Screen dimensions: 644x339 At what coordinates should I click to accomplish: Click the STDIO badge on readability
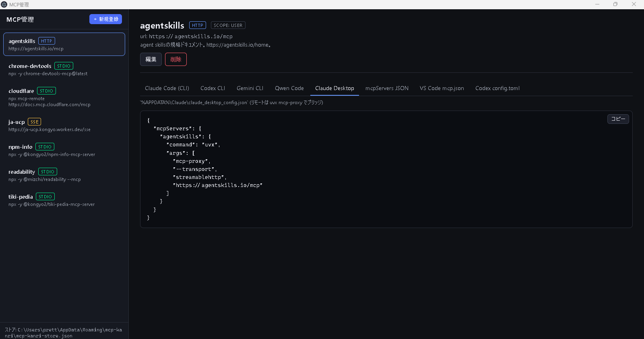(x=47, y=172)
